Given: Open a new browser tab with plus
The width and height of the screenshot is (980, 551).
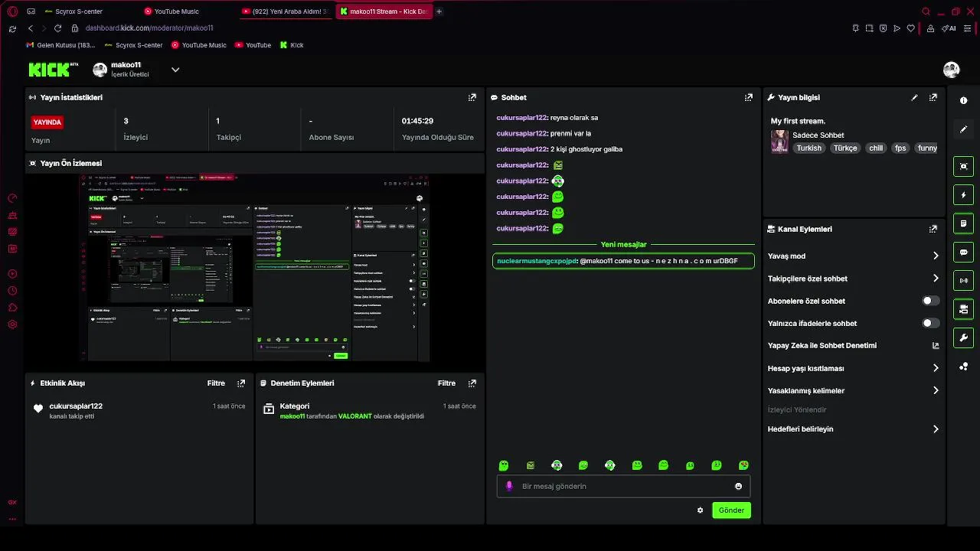Looking at the screenshot, I should [439, 11].
